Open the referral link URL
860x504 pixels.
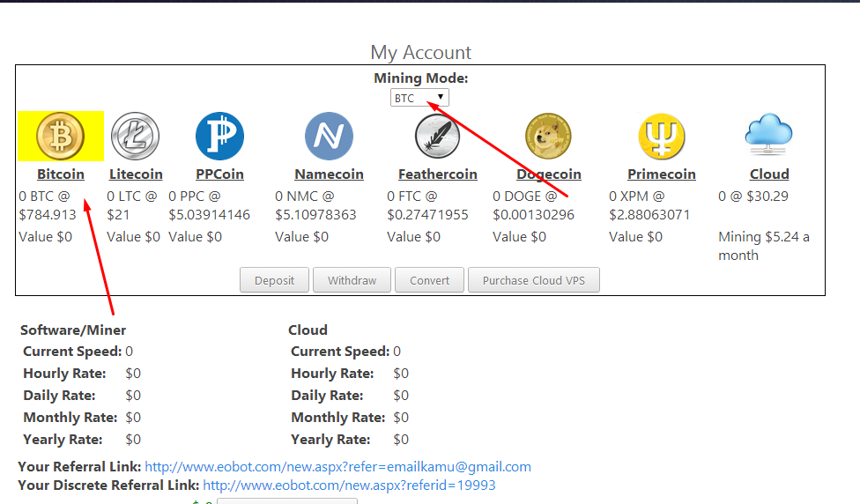(337, 467)
